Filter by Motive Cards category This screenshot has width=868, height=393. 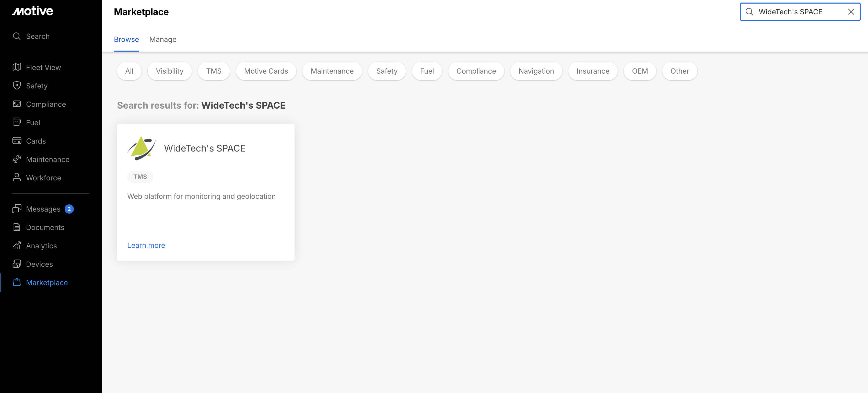[x=266, y=71]
